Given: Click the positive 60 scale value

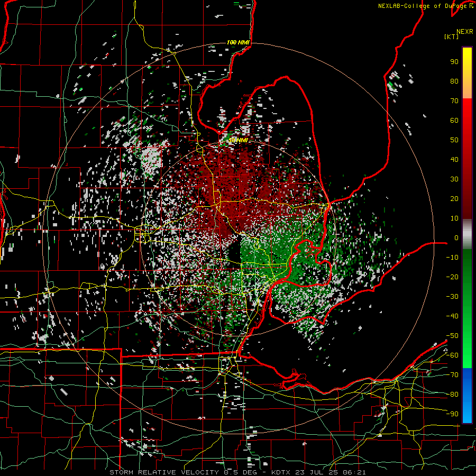Looking at the screenshot, I should [x=454, y=120].
